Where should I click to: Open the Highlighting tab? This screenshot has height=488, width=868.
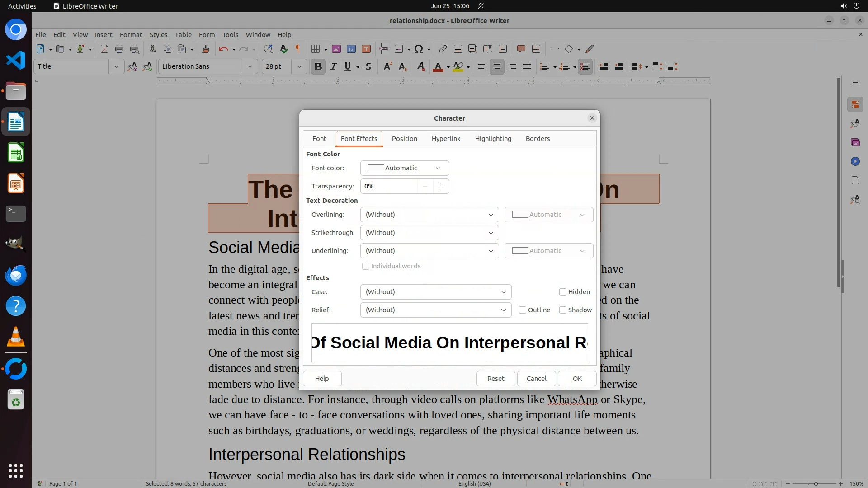click(493, 139)
